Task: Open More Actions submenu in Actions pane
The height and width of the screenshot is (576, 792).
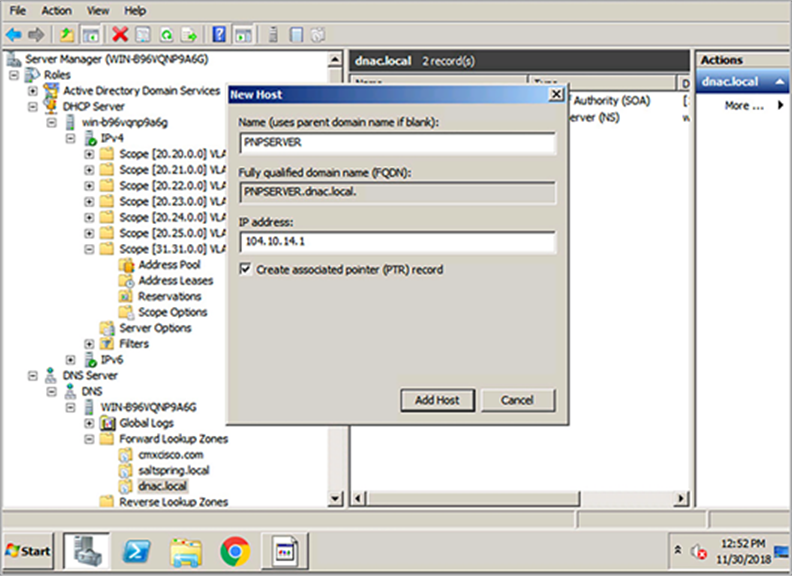Action: [742, 106]
